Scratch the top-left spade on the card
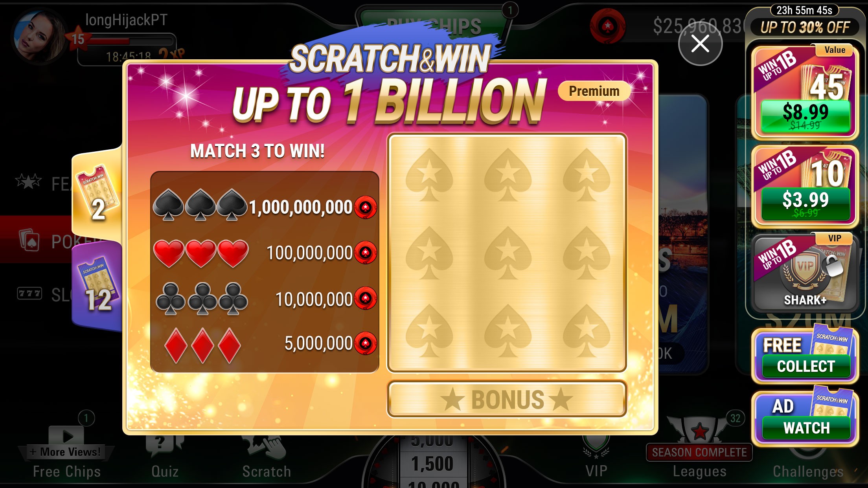Image resolution: width=868 pixels, height=488 pixels. [429, 174]
